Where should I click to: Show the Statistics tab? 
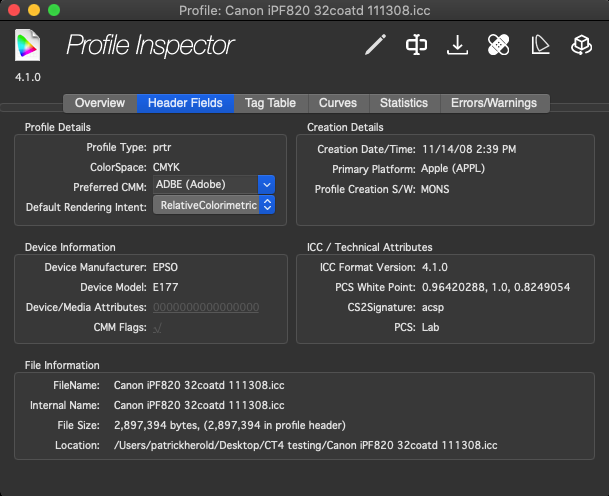click(404, 103)
